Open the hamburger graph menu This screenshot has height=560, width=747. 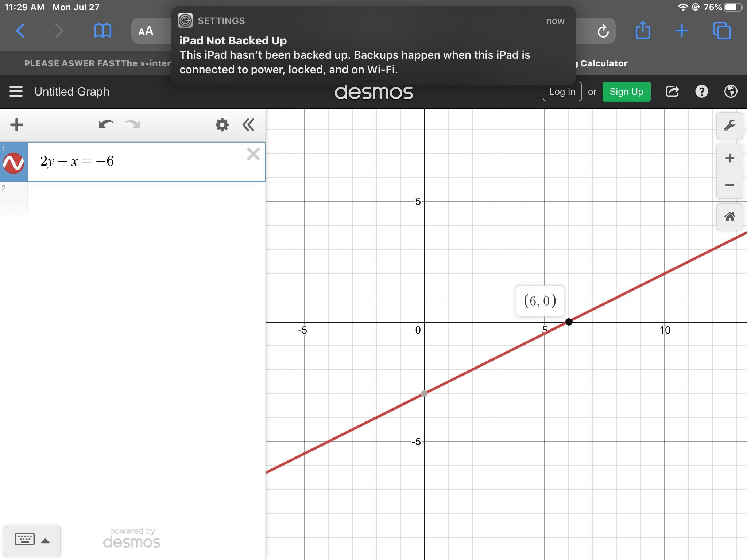tap(16, 92)
